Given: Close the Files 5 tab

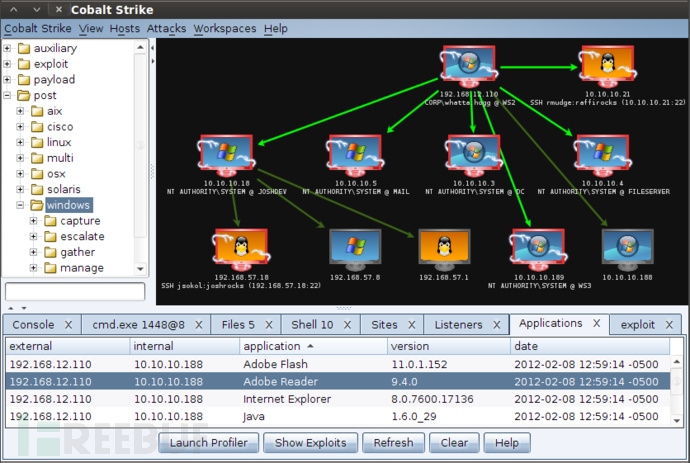Looking at the screenshot, I should [269, 325].
